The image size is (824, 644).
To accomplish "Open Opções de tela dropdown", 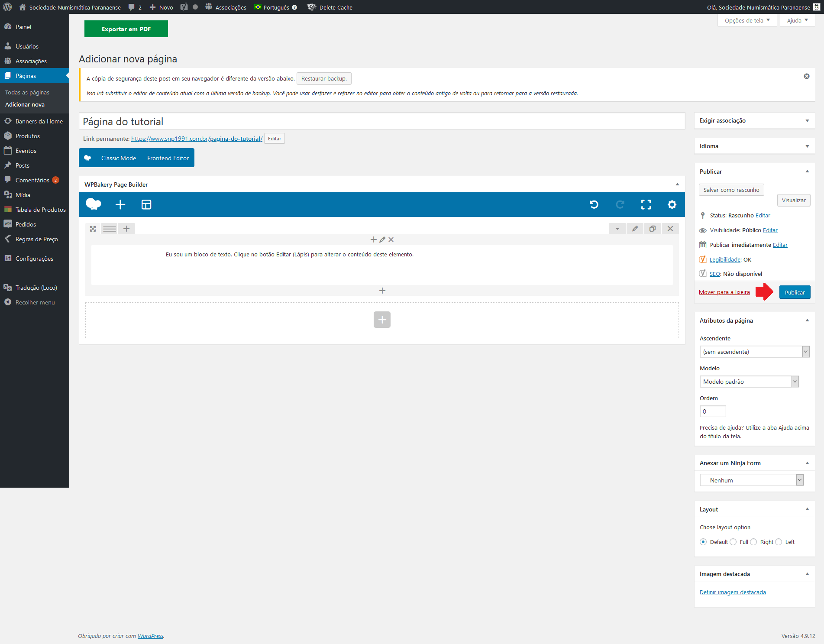I will [747, 20].
